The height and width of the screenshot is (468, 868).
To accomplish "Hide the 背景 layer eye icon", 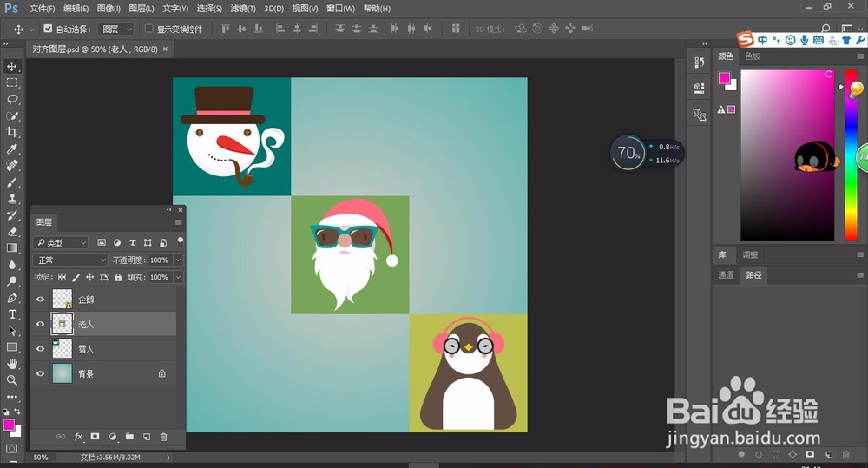I will [x=41, y=374].
